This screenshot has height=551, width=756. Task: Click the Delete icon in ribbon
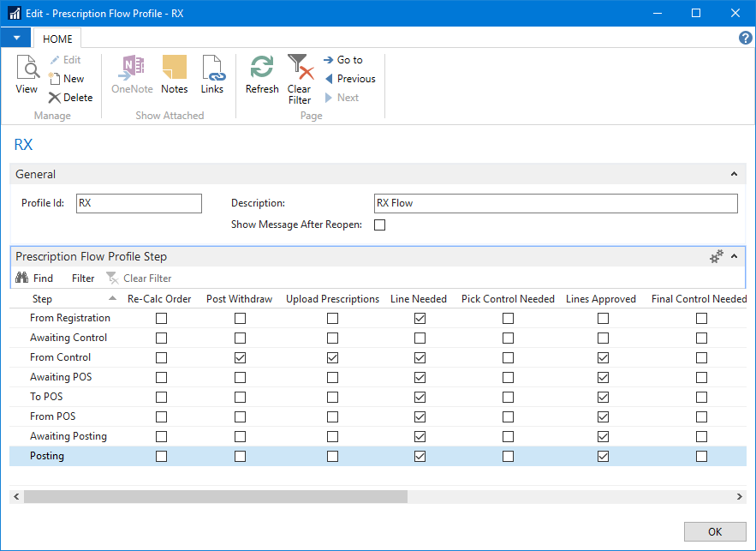(70, 98)
